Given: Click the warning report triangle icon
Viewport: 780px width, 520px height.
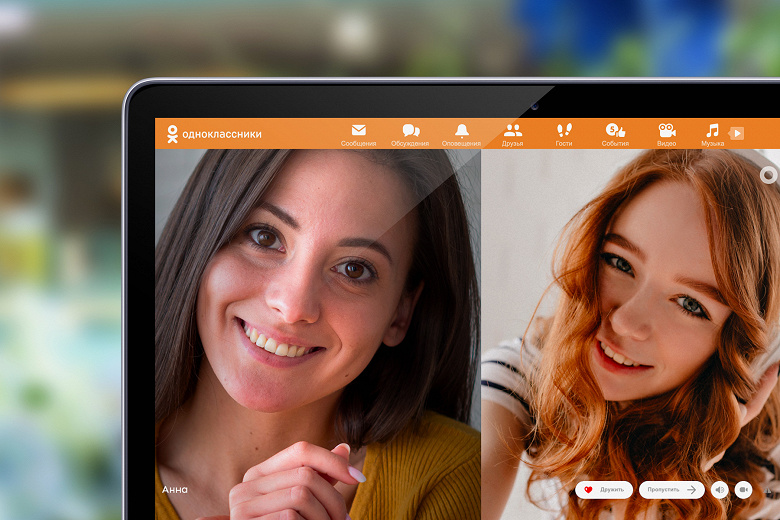Looking at the screenshot, I should [x=769, y=491].
